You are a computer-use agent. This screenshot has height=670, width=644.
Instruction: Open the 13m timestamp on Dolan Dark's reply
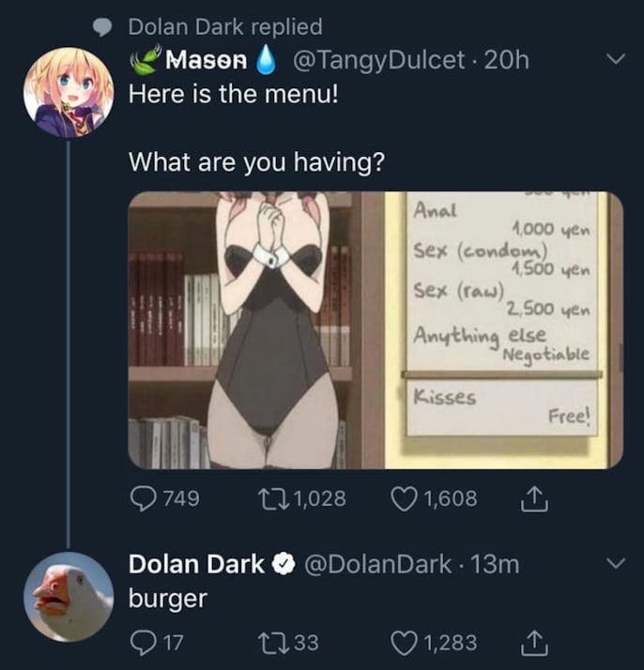click(x=497, y=566)
